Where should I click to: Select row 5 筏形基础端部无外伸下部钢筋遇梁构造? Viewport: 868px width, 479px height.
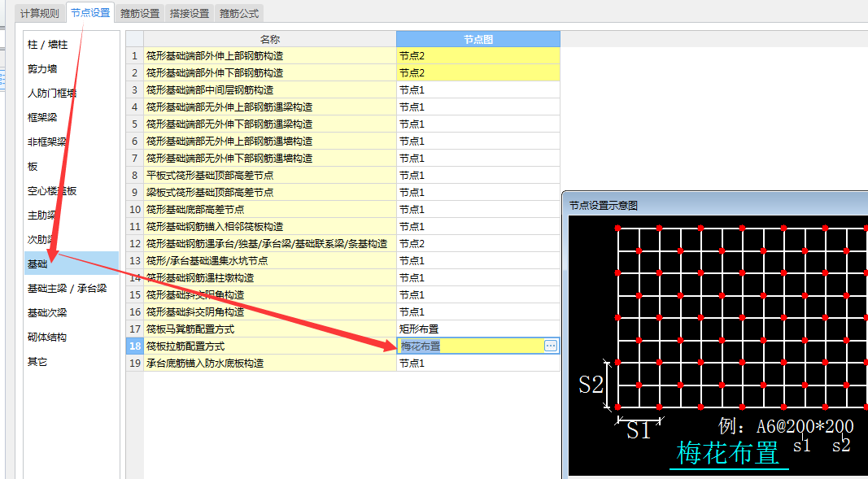coord(270,124)
